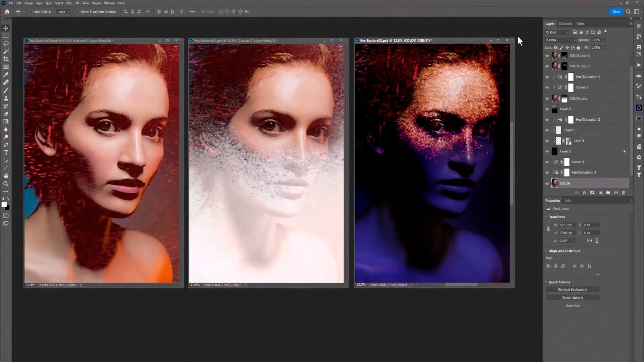
Task: Select the Lasso tool
Action: click(6, 43)
